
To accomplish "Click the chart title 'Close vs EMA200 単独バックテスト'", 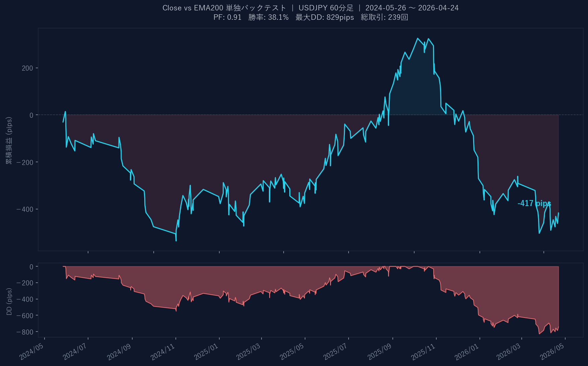I will coord(224,8).
